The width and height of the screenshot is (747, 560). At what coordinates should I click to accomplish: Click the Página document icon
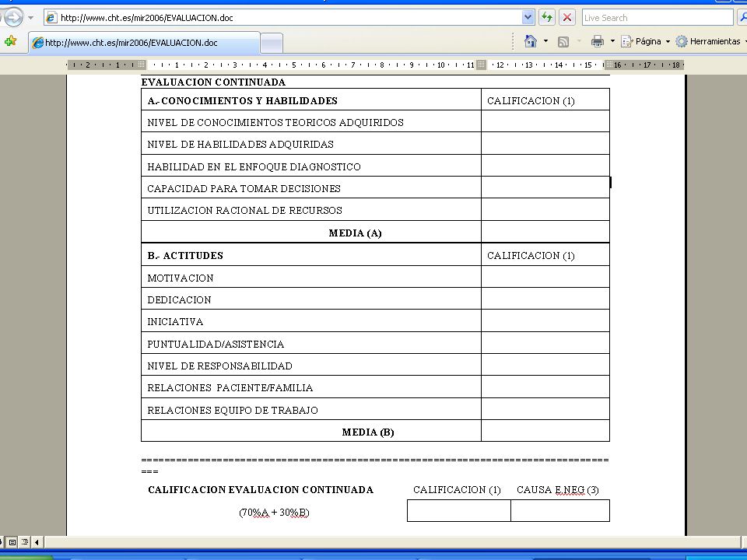click(626, 41)
